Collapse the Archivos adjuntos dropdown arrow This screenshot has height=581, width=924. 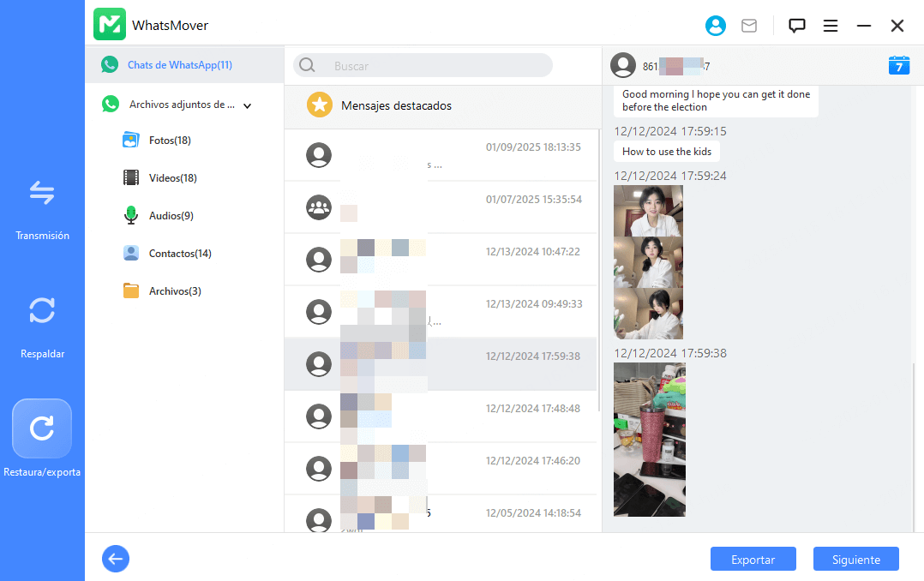(248, 106)
